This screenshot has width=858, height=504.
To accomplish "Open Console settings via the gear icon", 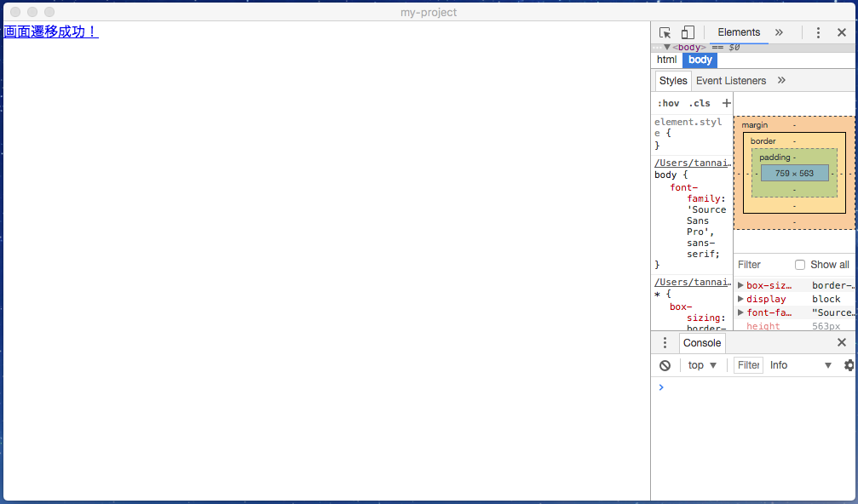I will click(849, 364).
